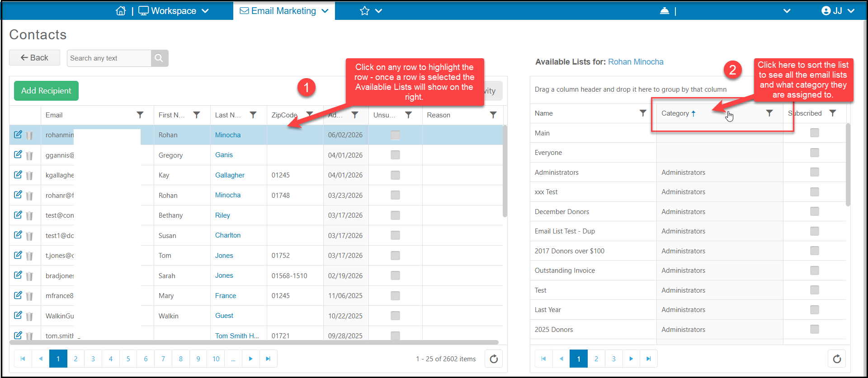Filter the Email column
Image resolution: width=868 pixels, height=378 pixels.
tap(140, 115)
